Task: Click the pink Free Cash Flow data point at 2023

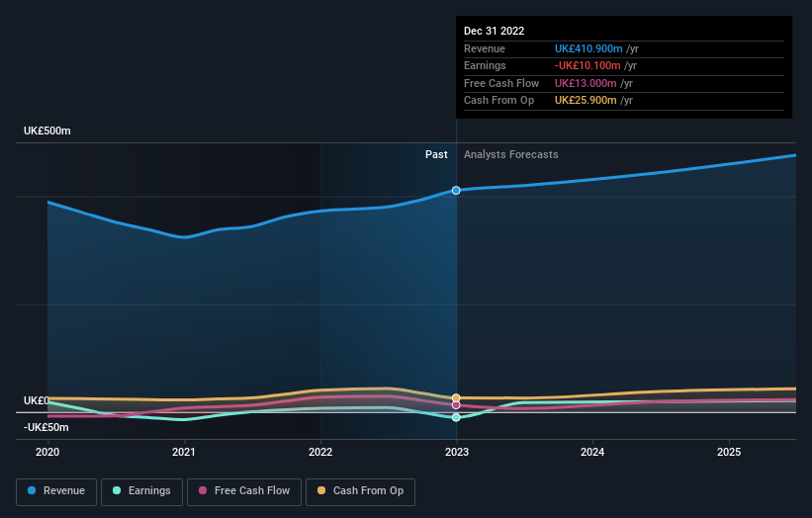Action: pos(456,405)
